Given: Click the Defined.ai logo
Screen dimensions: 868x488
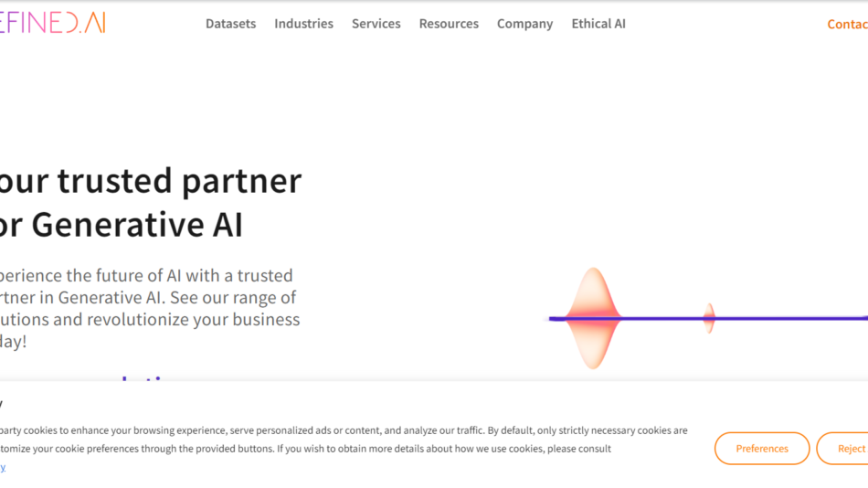Looking at the screenshot, I should [53, 24].
